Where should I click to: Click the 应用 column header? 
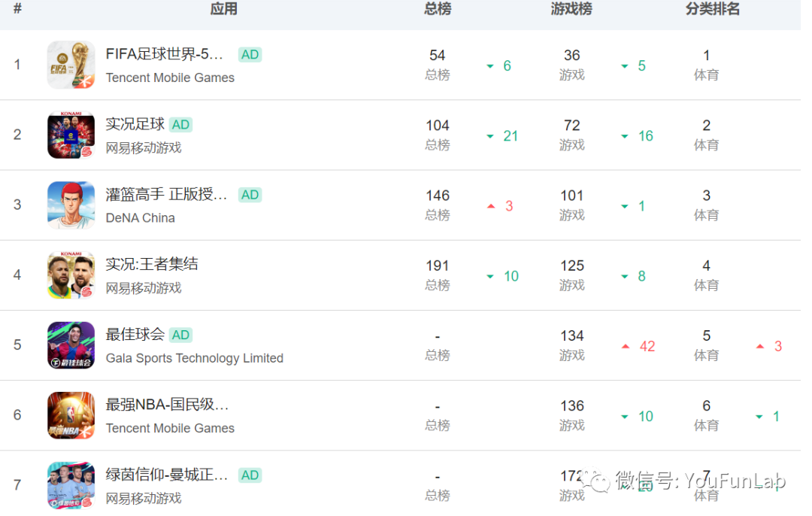point(224,9)
